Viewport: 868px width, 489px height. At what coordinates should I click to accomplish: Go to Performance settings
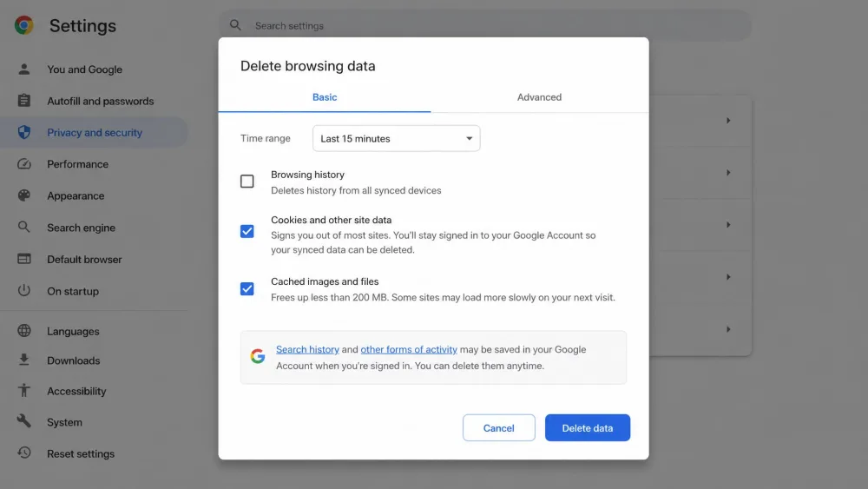coord(77,164)
